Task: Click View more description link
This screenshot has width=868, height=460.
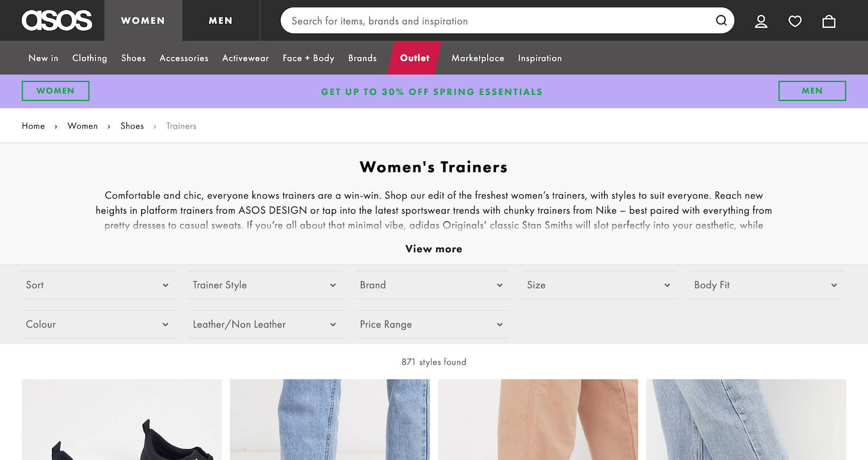Action: click(x=434, y=249)
